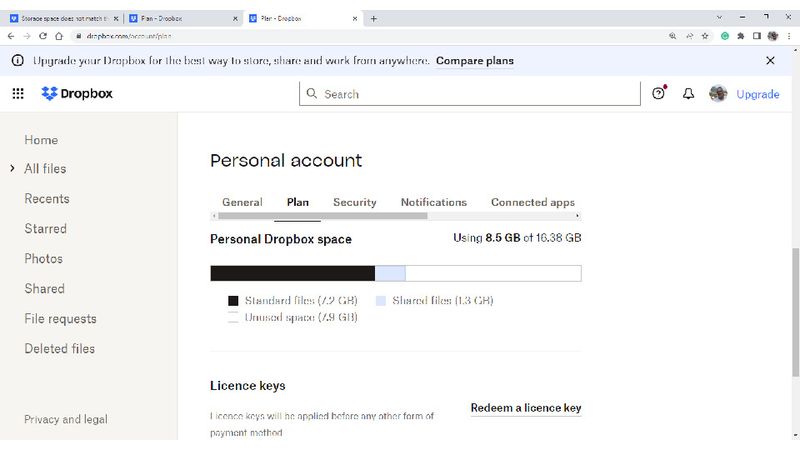The image size is (800, 450).
Task: Open the tab search dropdown
Action: point(719,17)
